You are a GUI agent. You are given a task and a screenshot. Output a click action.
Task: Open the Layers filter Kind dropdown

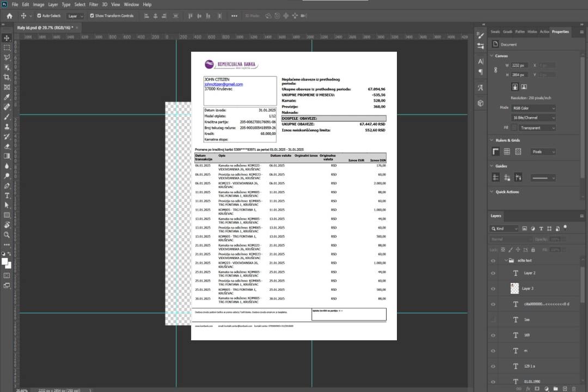[504, 229]
